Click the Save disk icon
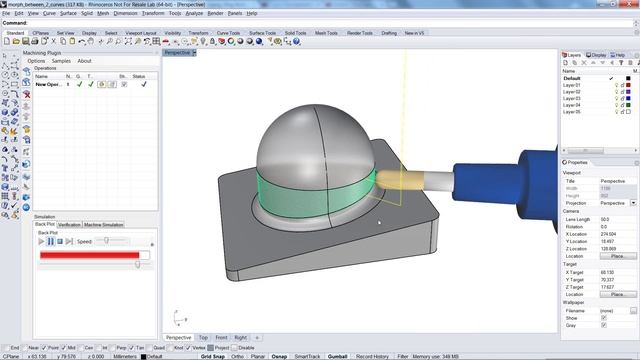 click(x=25, y=41)
